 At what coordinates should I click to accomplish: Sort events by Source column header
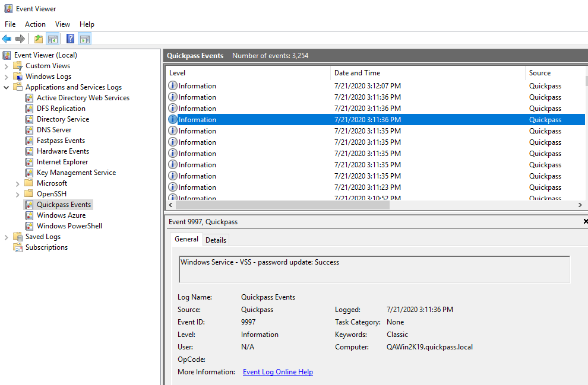click(x=555, y=72)
